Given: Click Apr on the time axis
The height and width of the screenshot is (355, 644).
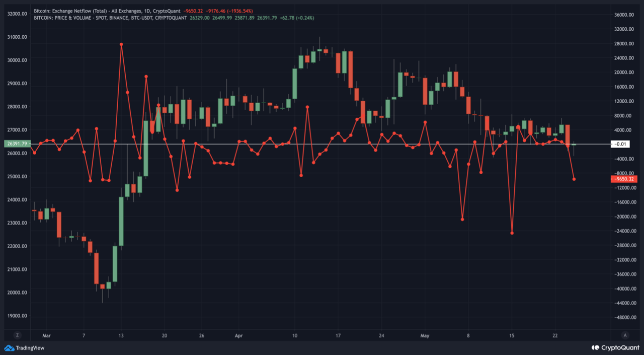Looking at the screenshot, I should [x=238, y=335].
